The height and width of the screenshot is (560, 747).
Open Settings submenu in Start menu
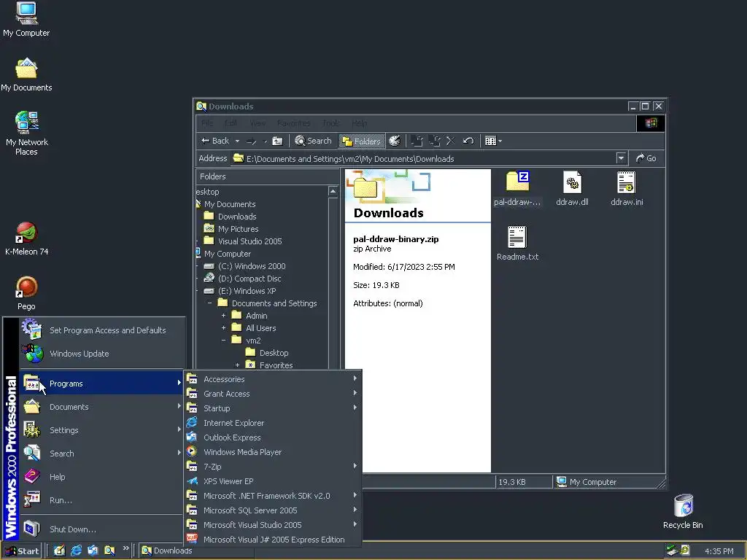102,430
